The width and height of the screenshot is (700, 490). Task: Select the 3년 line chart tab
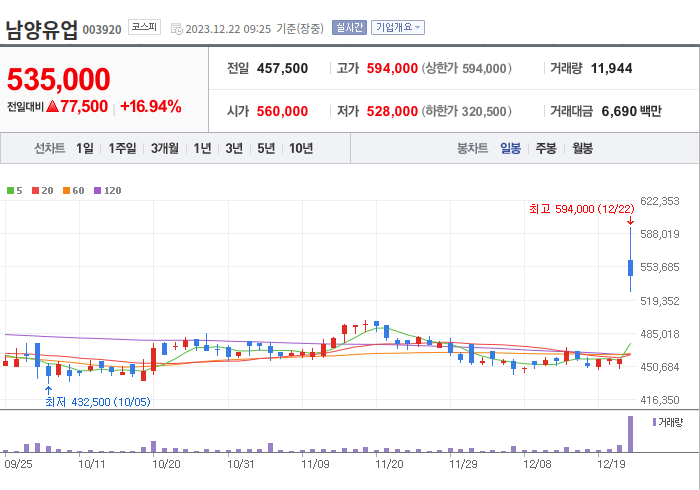pyautogui.click(x=234, y=148)
